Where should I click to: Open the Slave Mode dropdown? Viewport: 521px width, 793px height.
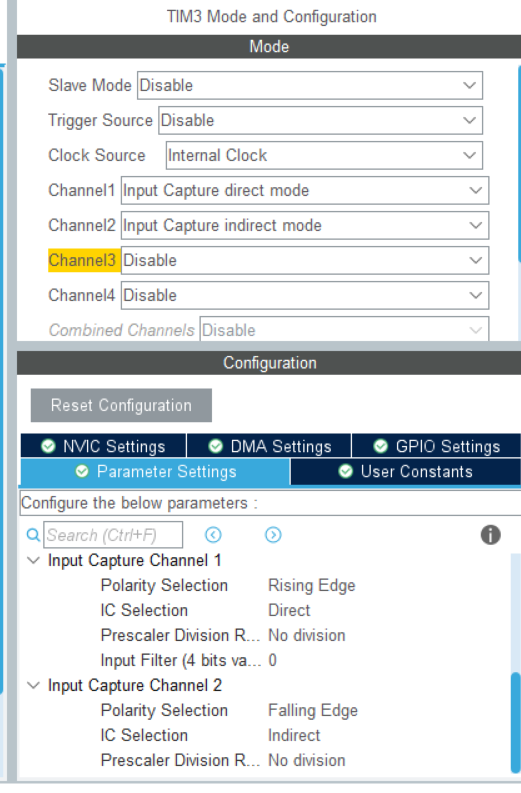(x=310, y=85)
